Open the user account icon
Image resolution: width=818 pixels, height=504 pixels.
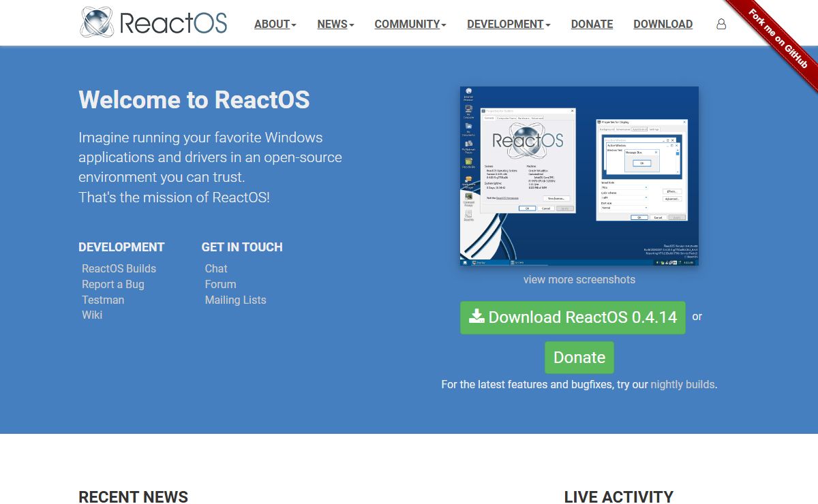tap(721, 24)
